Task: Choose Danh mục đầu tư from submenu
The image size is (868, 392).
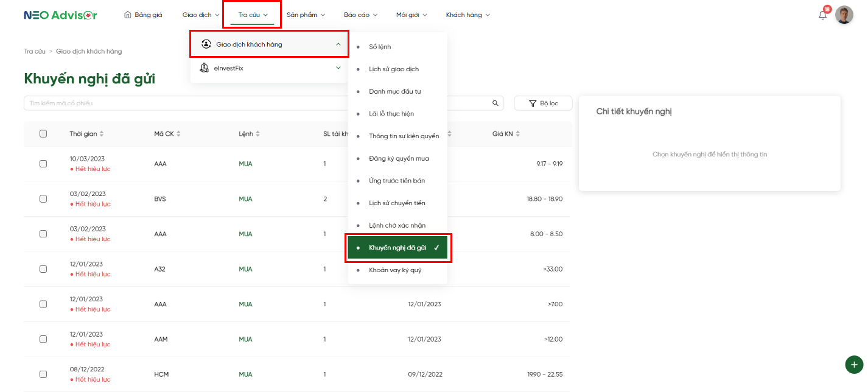Action: [394, 91]
